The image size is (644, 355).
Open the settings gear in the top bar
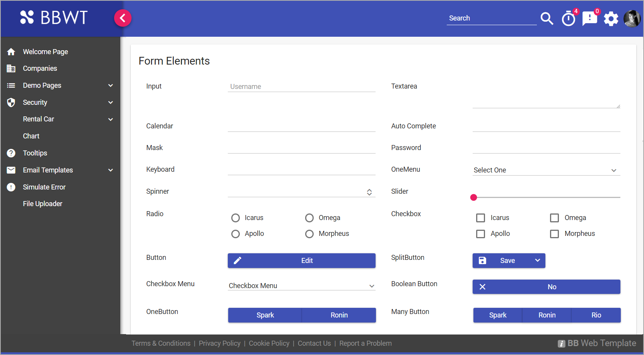click(611, 18)
